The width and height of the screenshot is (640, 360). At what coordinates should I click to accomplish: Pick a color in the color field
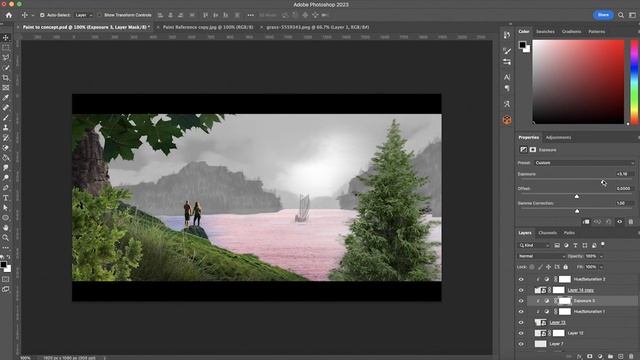[578, 82]
